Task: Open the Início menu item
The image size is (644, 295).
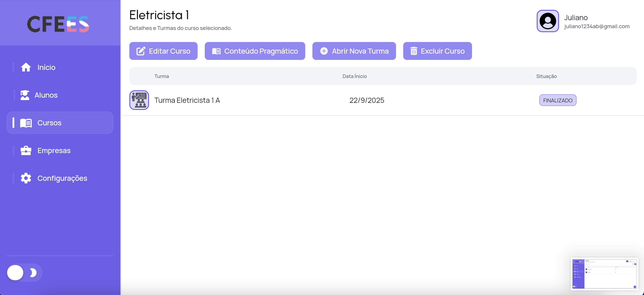Action: [x=46, y=67]
